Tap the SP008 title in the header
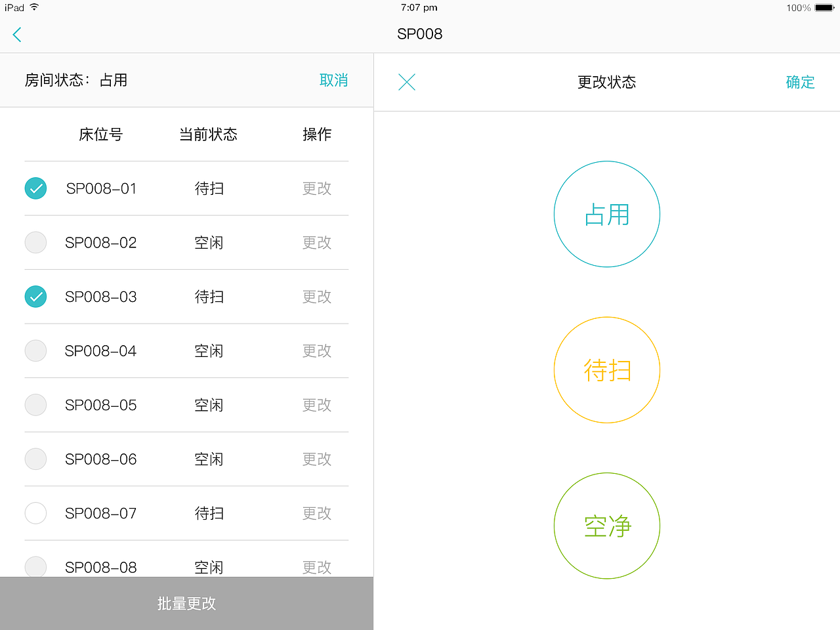The height and width of the screenshot is (630, 840). pos(420,34)
